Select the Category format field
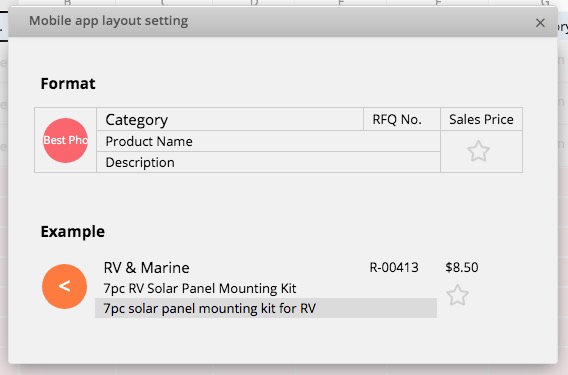This screenshot has height=375, width=568. point(230,119)
